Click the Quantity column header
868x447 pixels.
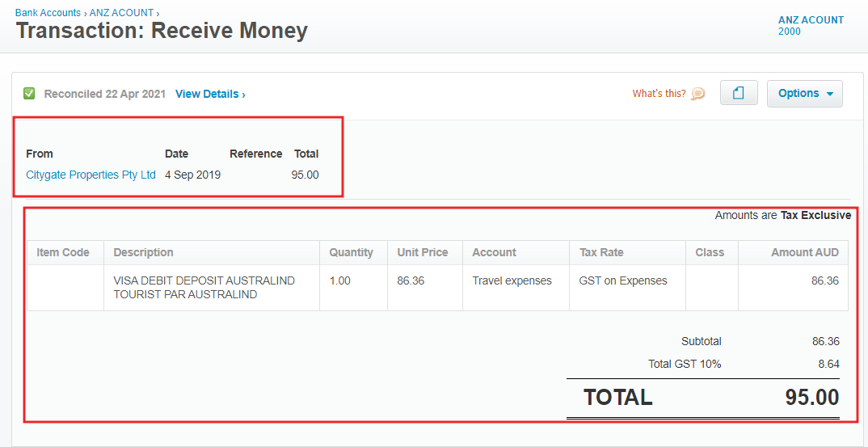[353, 252]
